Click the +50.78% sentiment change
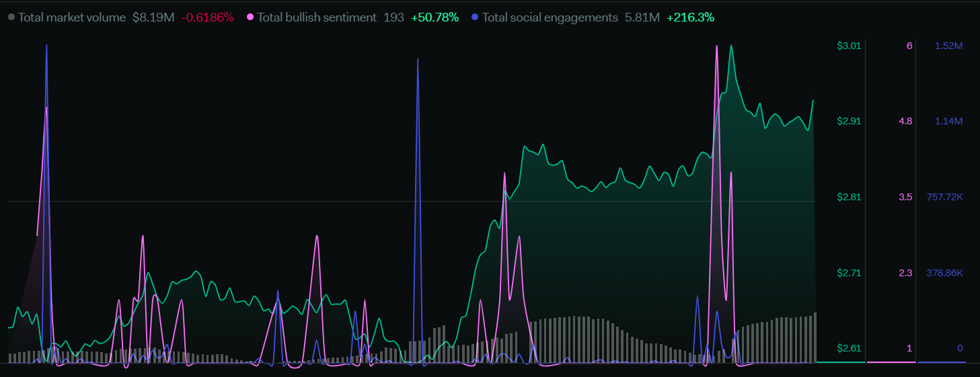 (435, 17)
